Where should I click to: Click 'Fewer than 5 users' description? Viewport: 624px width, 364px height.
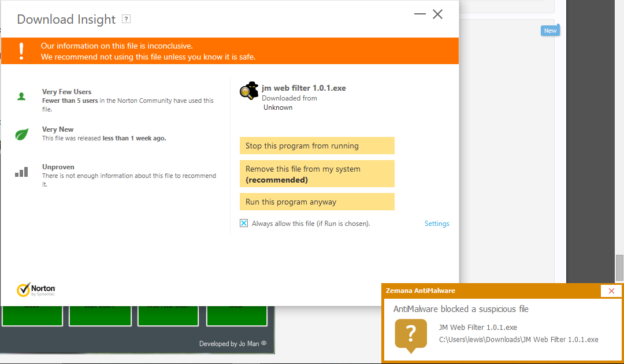click(x=128, y=105)
